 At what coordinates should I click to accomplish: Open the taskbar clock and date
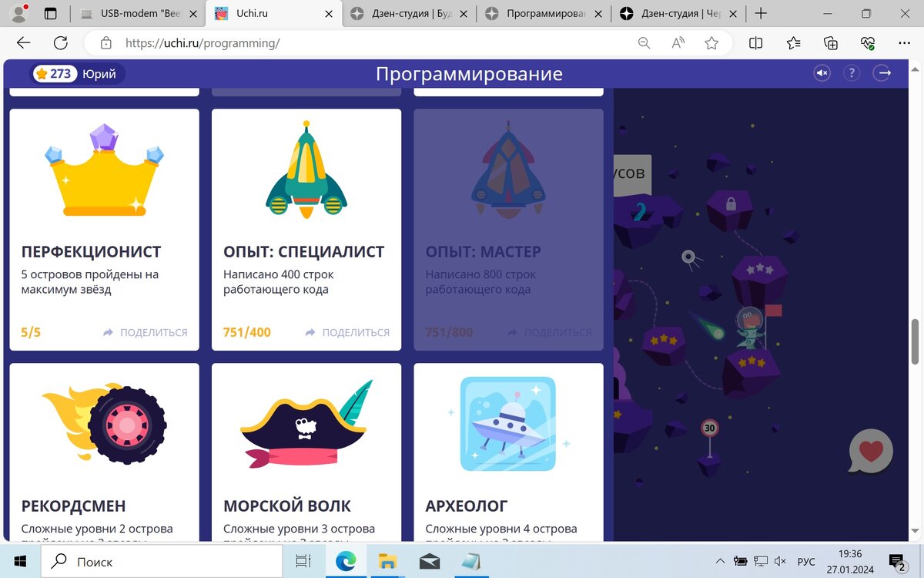(x=851, y=561)
